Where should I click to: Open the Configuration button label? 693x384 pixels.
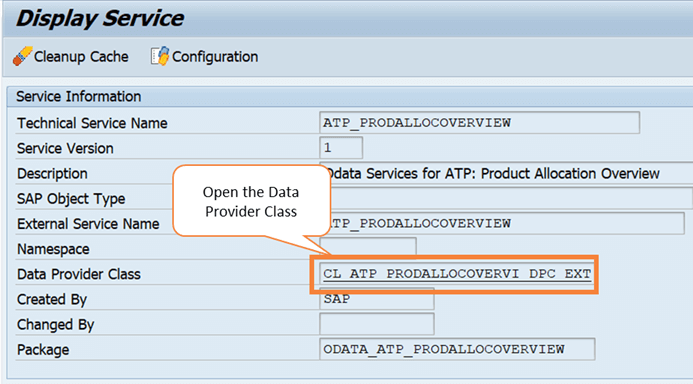click(x=215, y=57)
